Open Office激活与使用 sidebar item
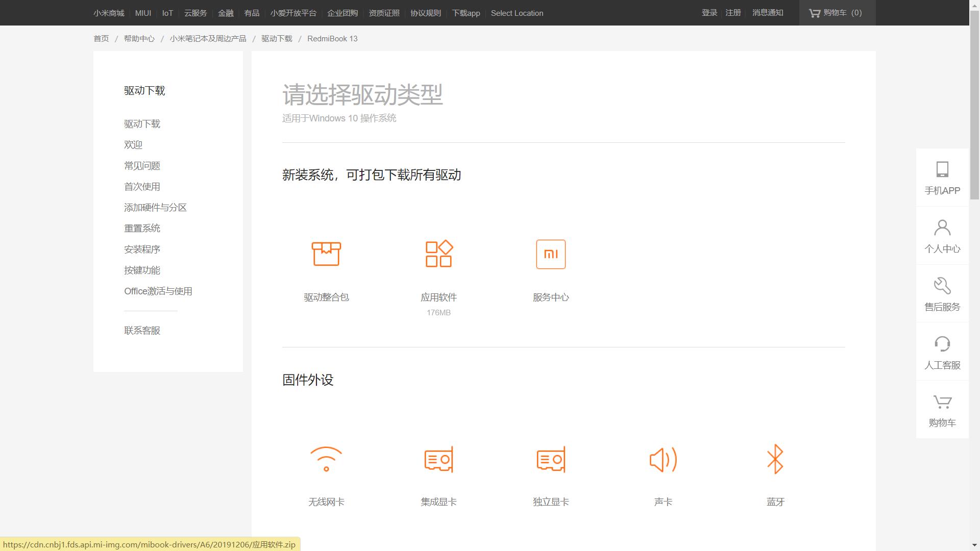The width and height of the screenshot is (980, 551). click(158, 291)
